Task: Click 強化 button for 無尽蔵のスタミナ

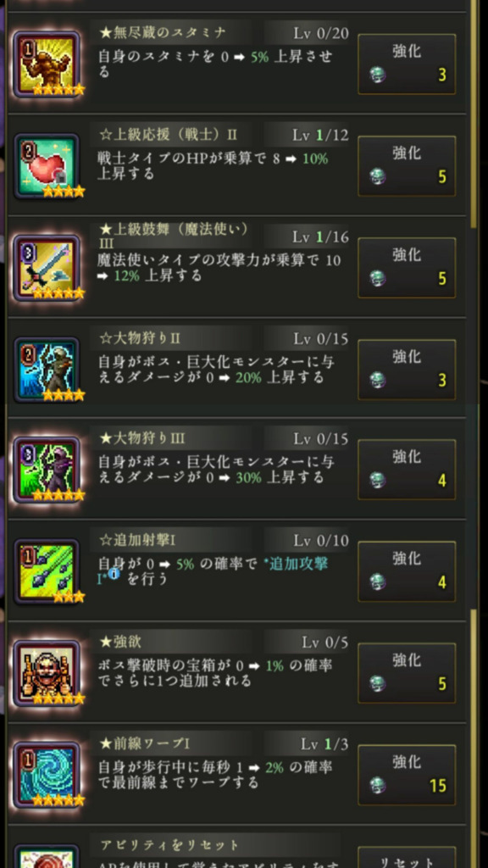Action: coord(407,64)
